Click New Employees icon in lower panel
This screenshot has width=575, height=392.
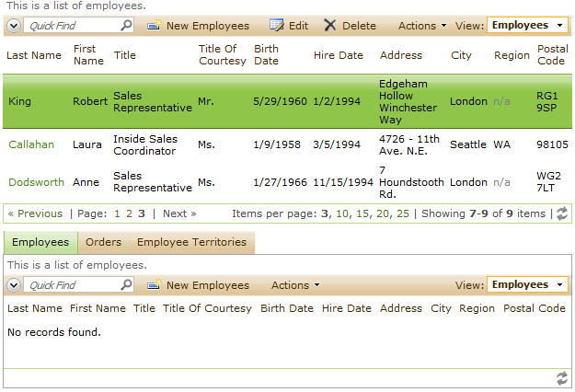click(x=155, y=284)
